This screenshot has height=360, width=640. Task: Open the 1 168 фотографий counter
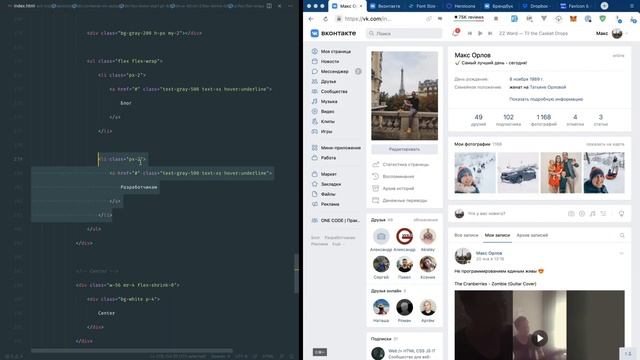click(x=544, y=120)
